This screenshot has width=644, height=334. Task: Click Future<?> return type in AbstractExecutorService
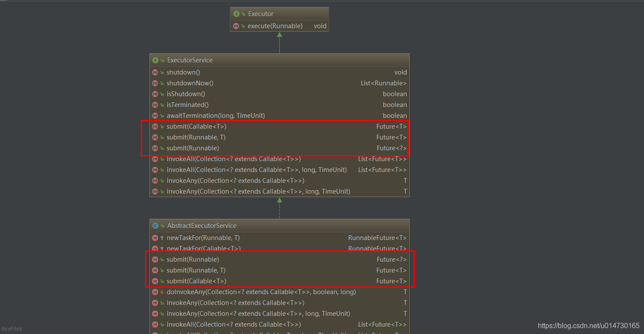392,259
